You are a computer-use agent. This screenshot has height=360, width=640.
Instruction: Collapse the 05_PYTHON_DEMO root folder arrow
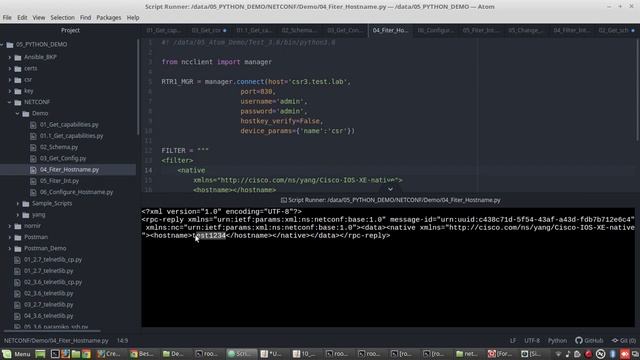[2, 44]
